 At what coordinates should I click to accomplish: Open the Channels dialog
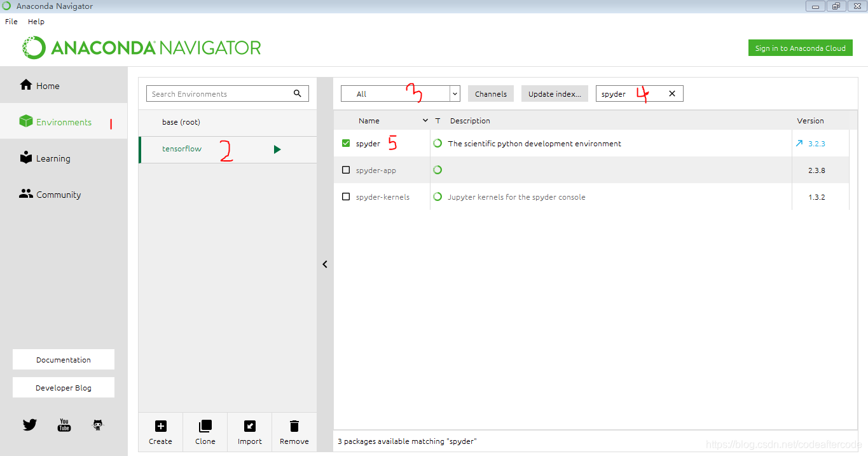point(491,93)
